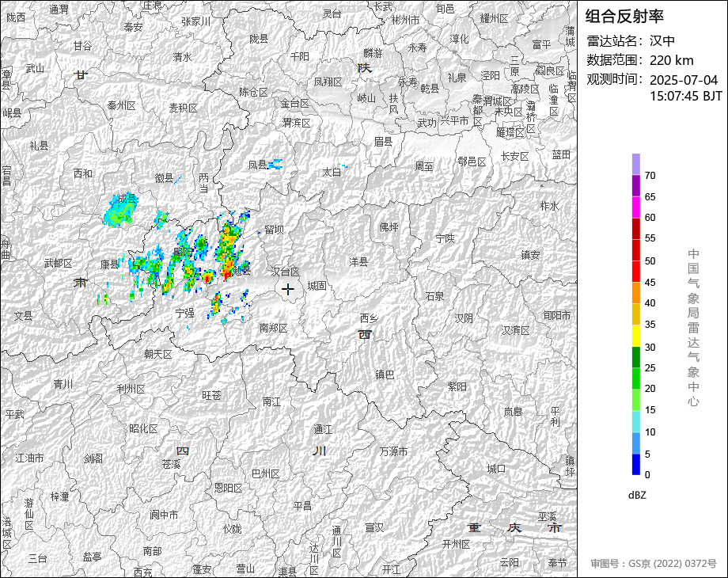Click the 长安区 map label
Image resolution: width=728 pixels, height=578 pixels.
click(515, 156)
